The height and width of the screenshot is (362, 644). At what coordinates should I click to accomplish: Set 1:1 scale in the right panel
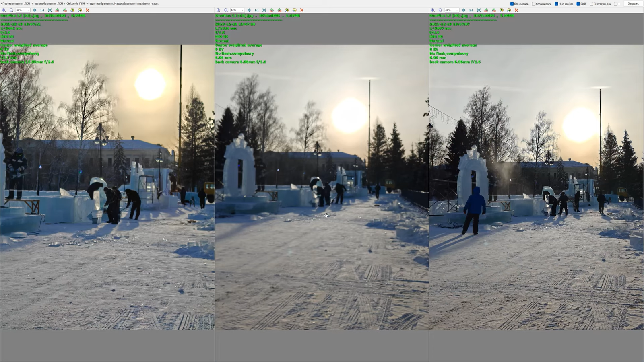[x=471, y=10]
